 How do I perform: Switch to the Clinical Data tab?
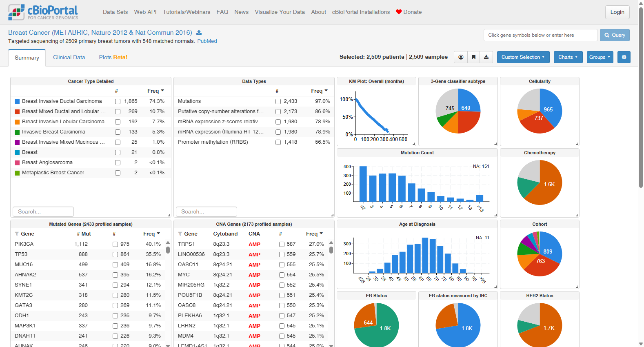point(69,57)
